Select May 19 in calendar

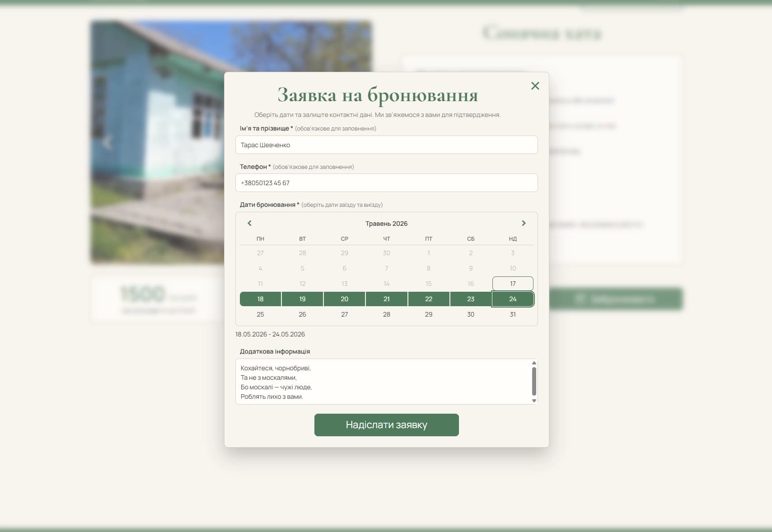[x=302, y=299]
